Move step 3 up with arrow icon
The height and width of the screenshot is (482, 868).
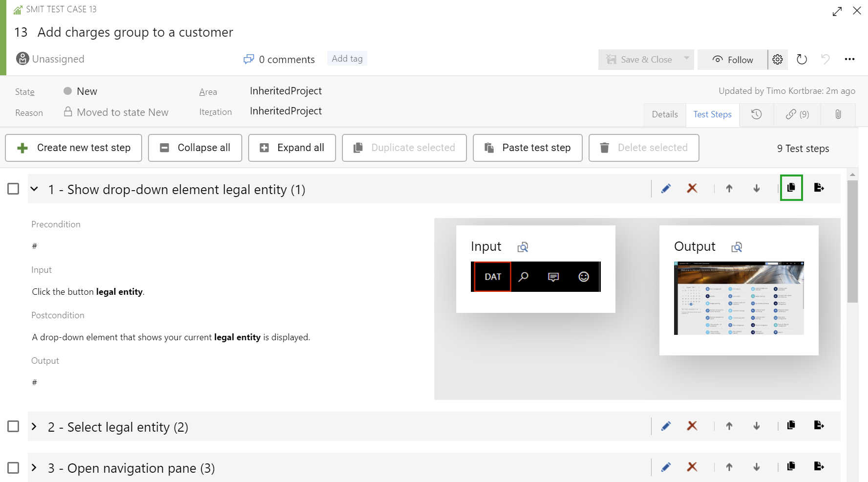[x=729, y=467]
